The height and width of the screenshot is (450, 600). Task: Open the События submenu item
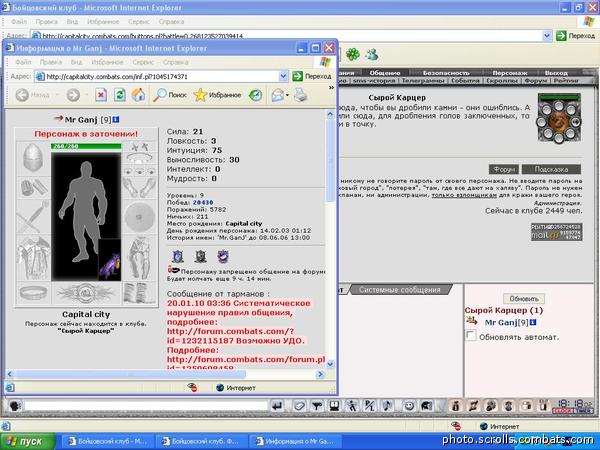[x=465, y=81]
